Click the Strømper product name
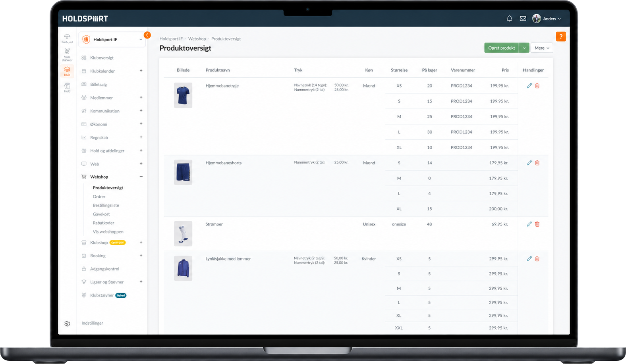This screenshot has width=626, height=364. pos(214,224)
